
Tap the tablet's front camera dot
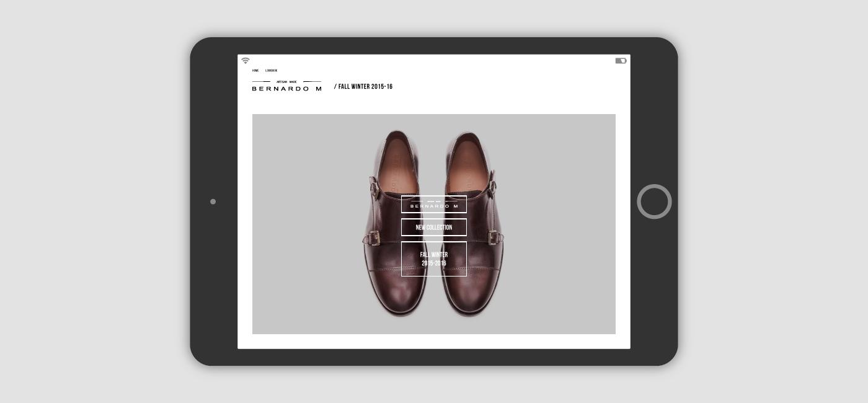pyautogui.click(x=213, y=201)
